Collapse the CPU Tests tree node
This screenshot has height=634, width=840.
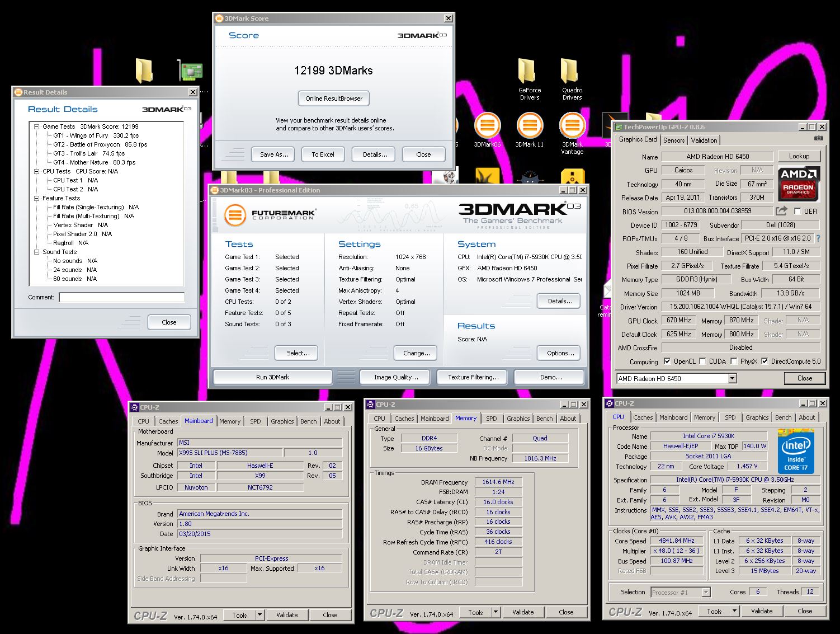click(x=37, y=171)
